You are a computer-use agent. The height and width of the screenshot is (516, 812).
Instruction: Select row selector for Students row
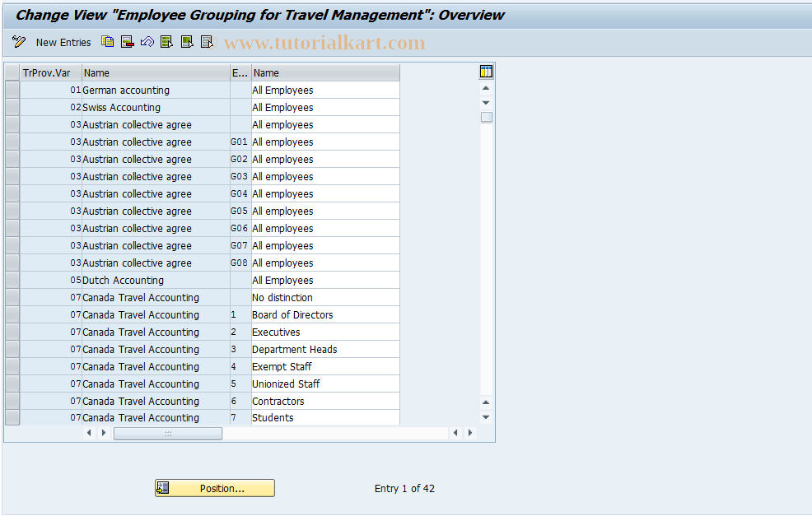click(x=12, y=417)
